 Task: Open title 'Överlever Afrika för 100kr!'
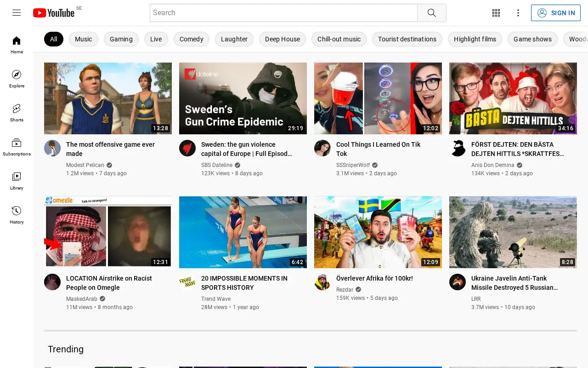pos(374,278)
